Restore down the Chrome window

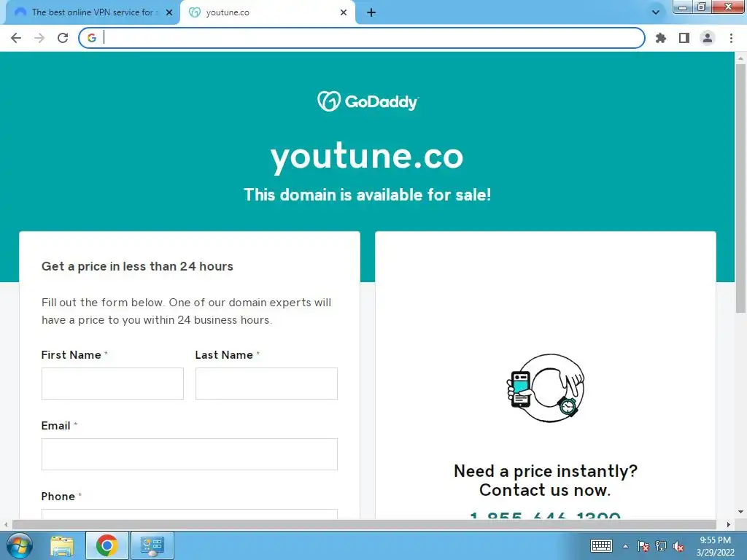pos(701,7)
